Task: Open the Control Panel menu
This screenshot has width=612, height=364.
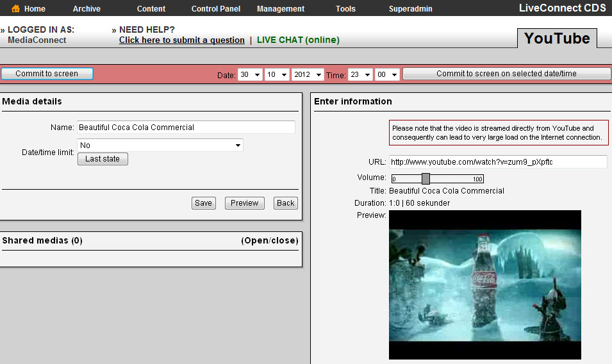Action: (216, 8)
